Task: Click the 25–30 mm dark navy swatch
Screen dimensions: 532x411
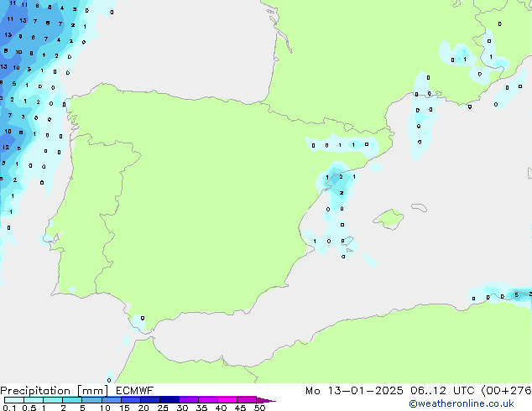Action: [x=170, y=400]
